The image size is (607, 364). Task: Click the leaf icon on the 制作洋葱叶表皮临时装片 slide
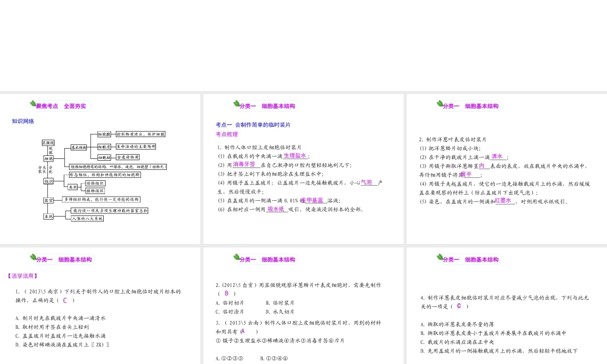(439, 104)
